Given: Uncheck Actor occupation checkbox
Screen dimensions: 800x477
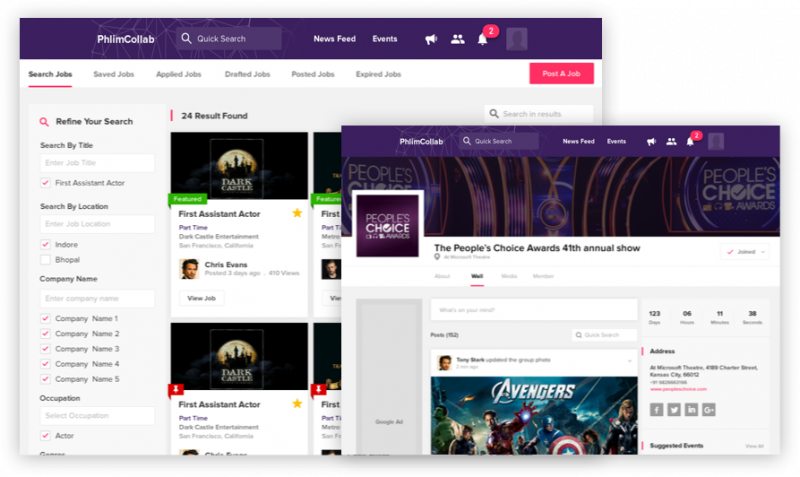Looking at the screenshot, I should [45, 436].
